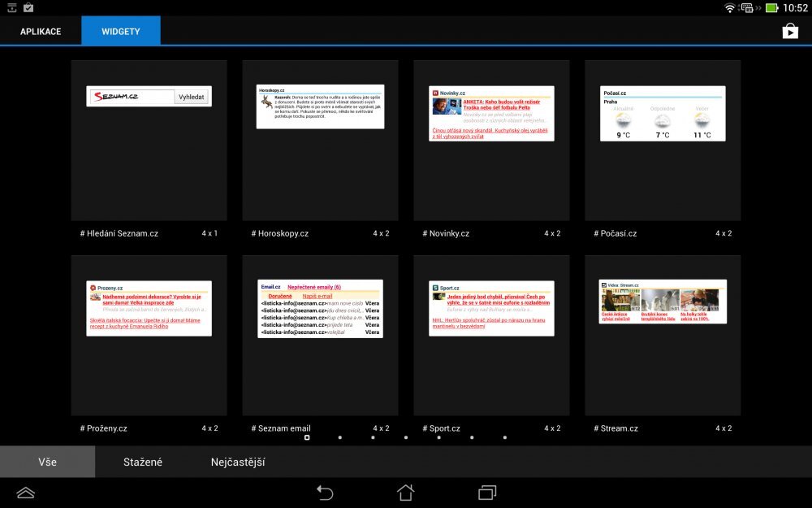This screenshot has height=508, width=812.
Task: Tap the Android back navigation icon
Action: (325, 492)
